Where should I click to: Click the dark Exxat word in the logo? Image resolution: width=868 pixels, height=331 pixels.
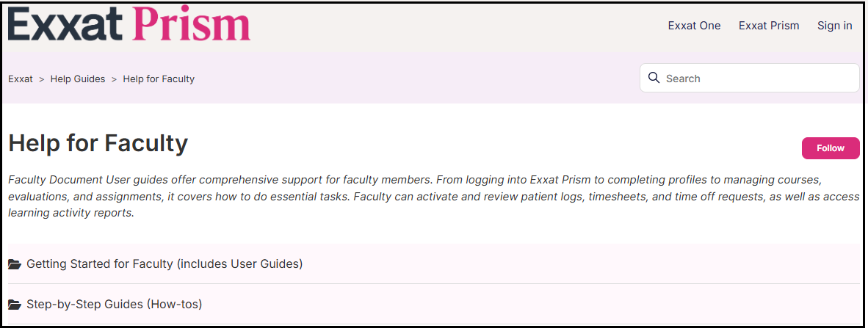click(65, 23)
